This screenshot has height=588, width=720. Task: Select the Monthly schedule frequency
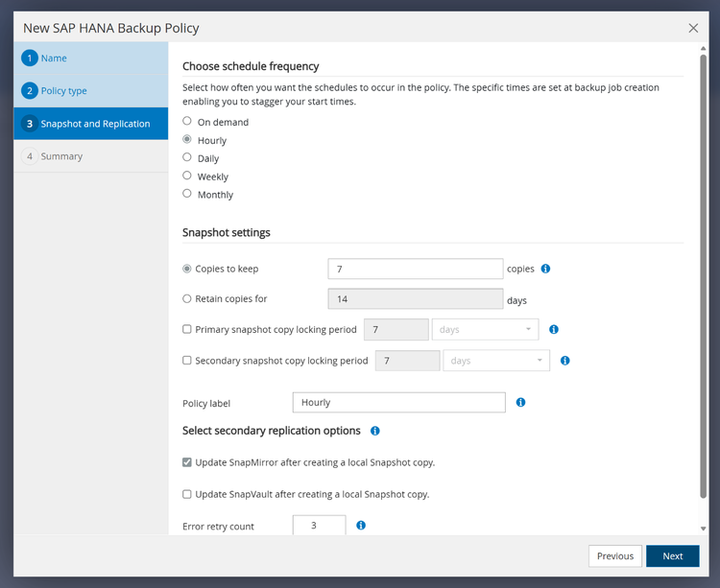(187, 194)
